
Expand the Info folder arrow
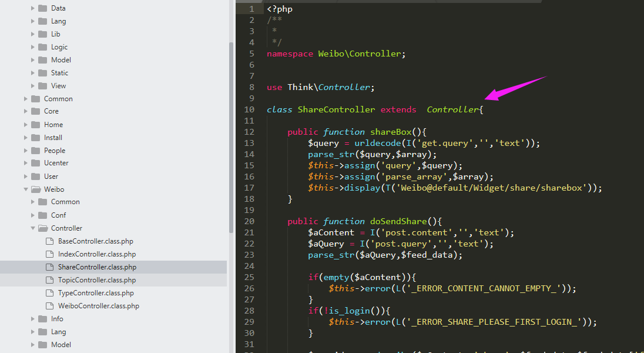[33, 319]
